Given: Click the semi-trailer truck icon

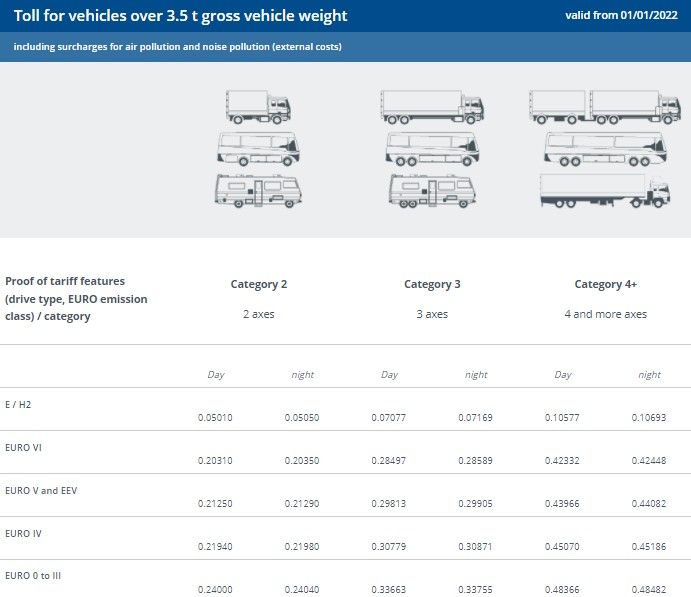Looking at the screenshot, I should tap(605, 190).
